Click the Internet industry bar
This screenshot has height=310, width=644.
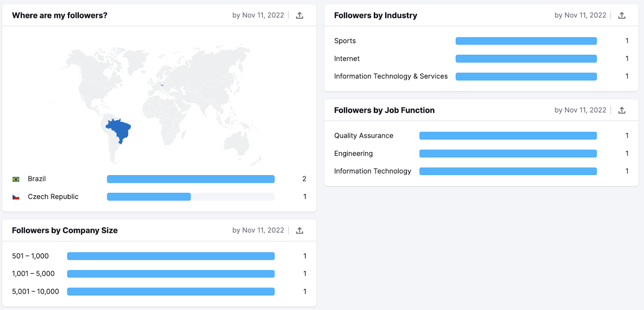click(x=526, y=58)
